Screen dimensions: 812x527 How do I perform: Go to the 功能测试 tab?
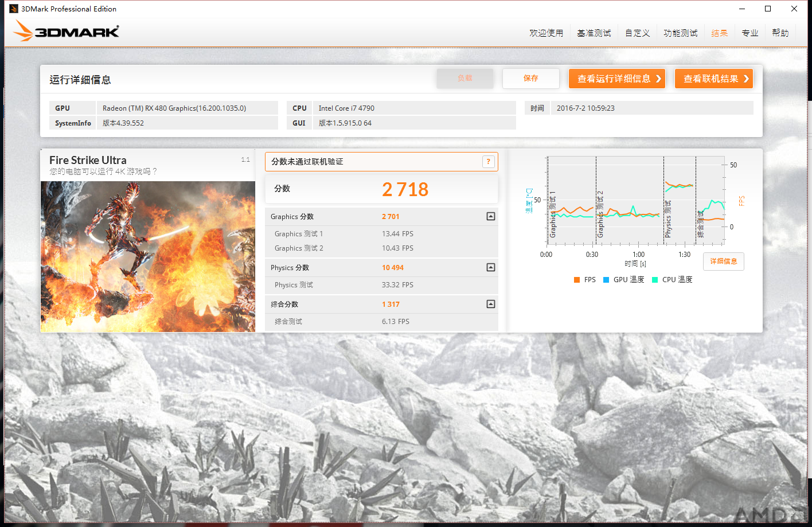[680, 33]
